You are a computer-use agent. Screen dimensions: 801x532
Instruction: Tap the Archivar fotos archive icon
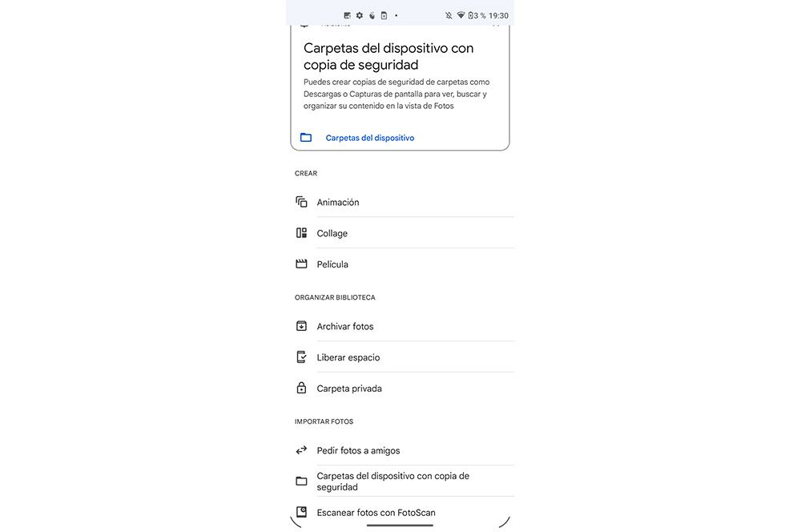tap(301, 326)
